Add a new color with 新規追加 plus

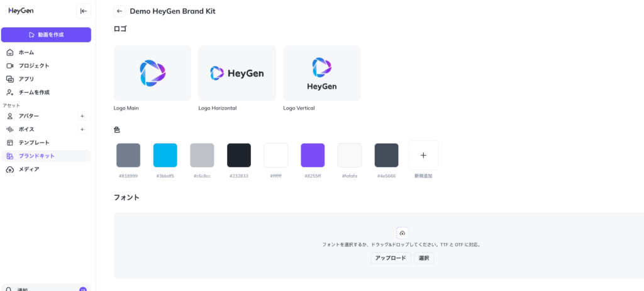pyautogui.click(x=423, y=155)
